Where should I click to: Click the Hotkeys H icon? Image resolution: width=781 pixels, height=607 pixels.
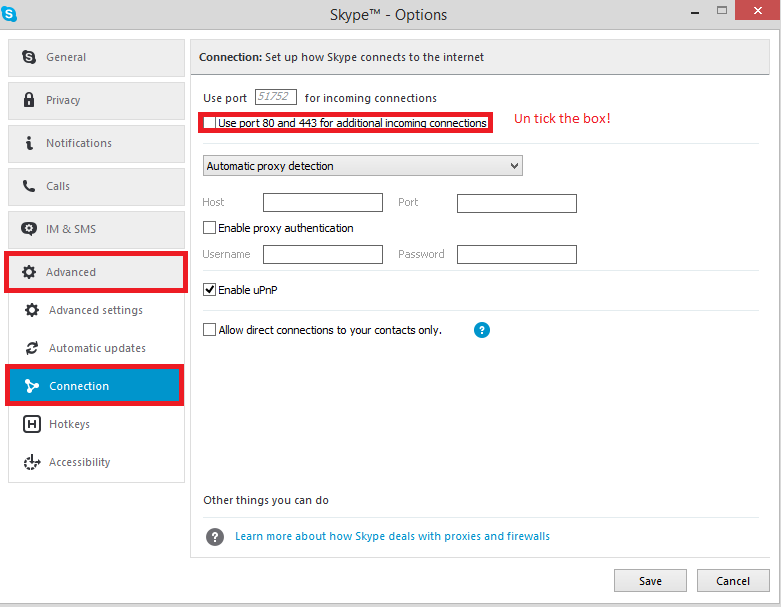point(32,424)
